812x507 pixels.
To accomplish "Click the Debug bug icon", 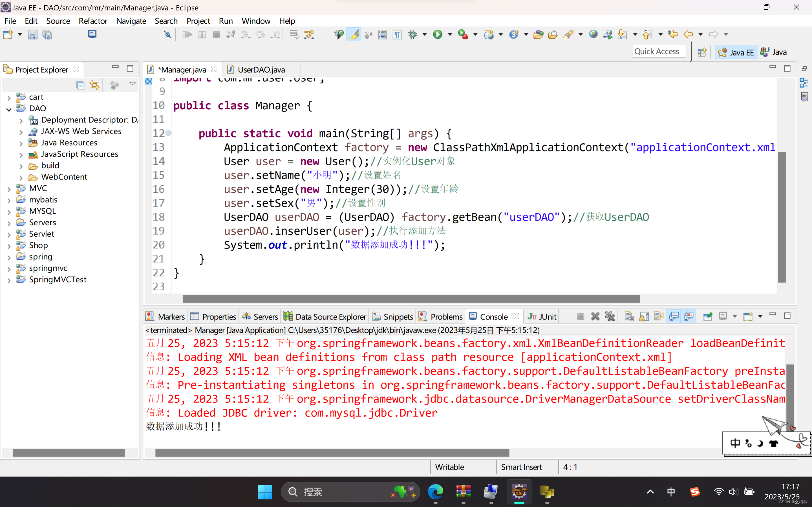I will pos(412,35).
